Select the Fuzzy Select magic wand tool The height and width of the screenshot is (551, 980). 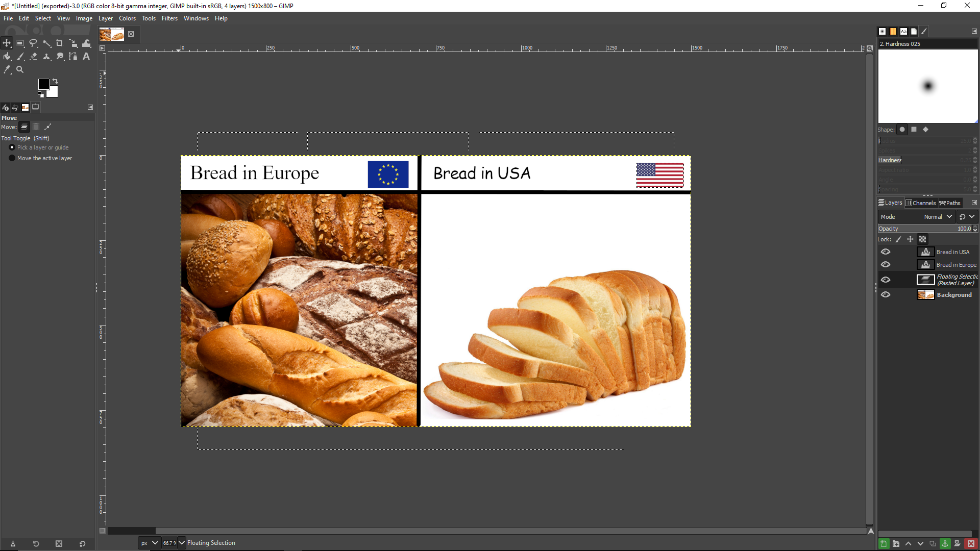point(46,43)
